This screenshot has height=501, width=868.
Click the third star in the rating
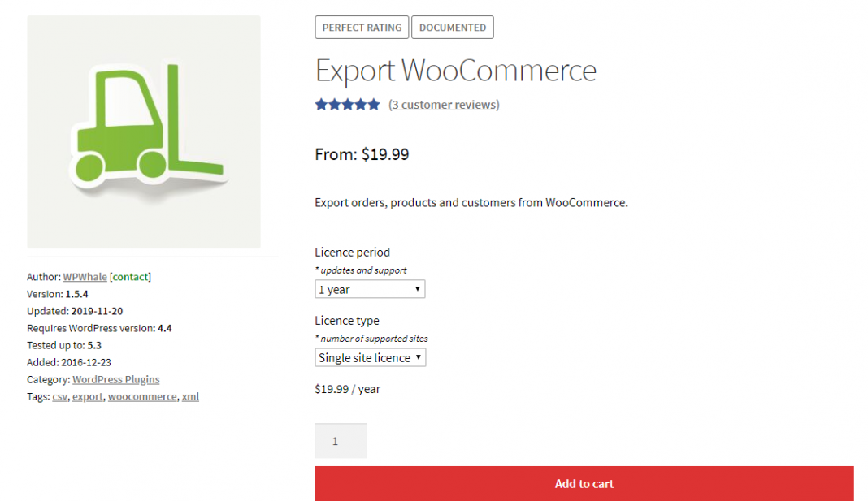pos(347,104)
